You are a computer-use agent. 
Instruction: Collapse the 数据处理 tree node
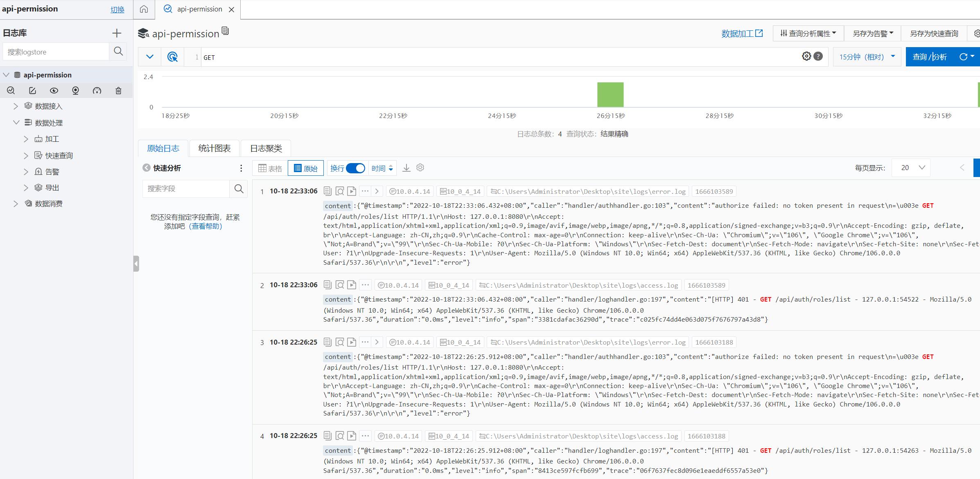16,122
